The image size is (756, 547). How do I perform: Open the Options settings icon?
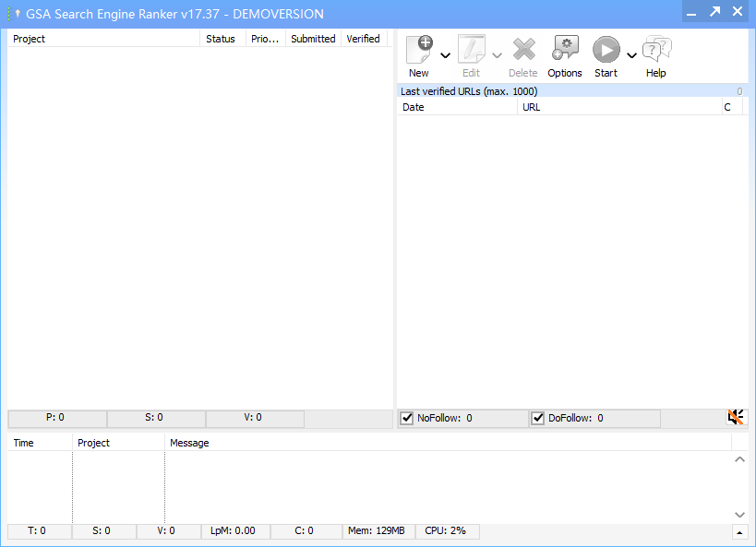(565, 48)
